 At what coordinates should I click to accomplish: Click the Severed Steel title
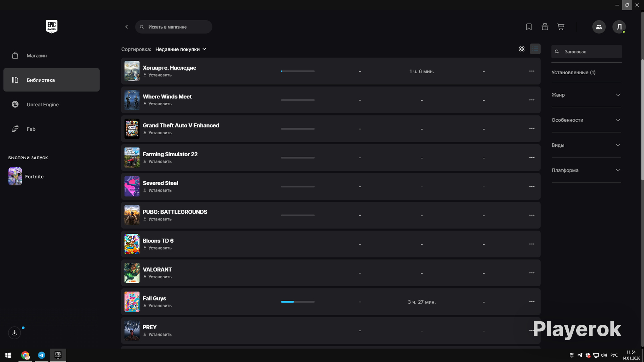point(160,183)
